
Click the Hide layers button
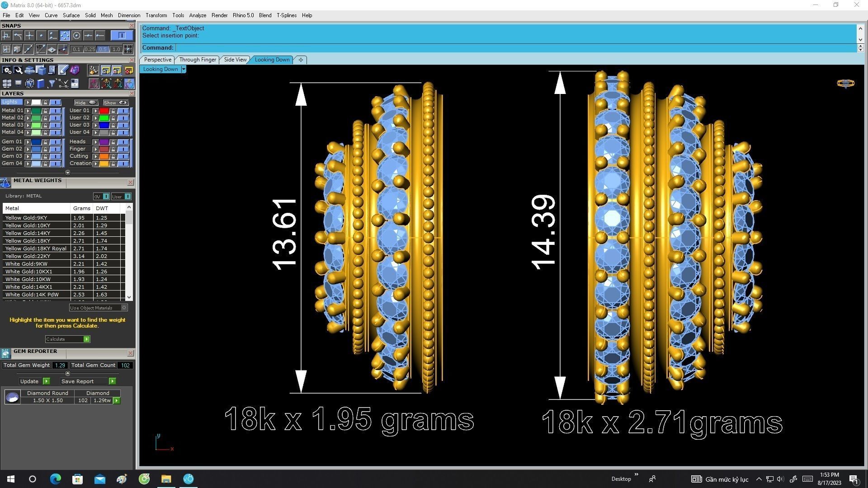(86, 103)
